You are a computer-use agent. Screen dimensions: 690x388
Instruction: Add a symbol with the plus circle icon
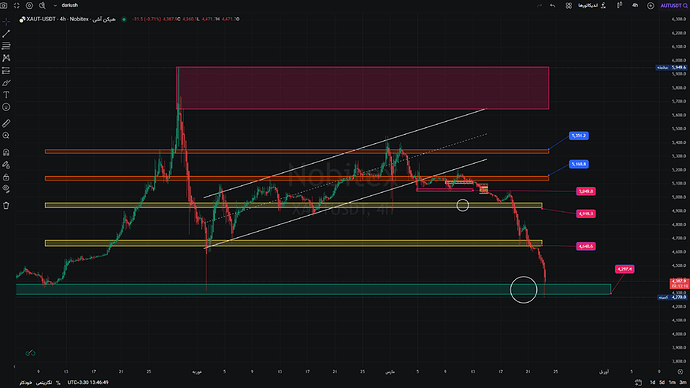click(x=650, y=5)
